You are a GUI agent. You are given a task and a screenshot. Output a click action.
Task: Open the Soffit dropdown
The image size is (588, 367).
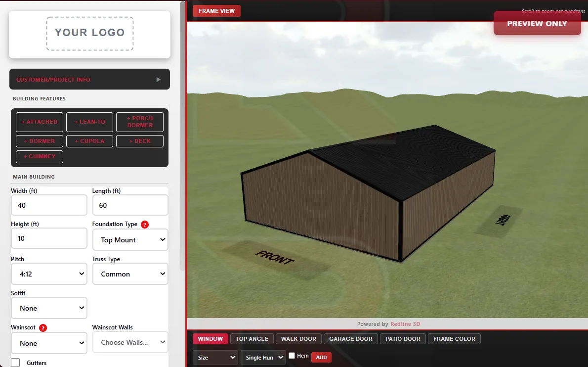(49, 308)
